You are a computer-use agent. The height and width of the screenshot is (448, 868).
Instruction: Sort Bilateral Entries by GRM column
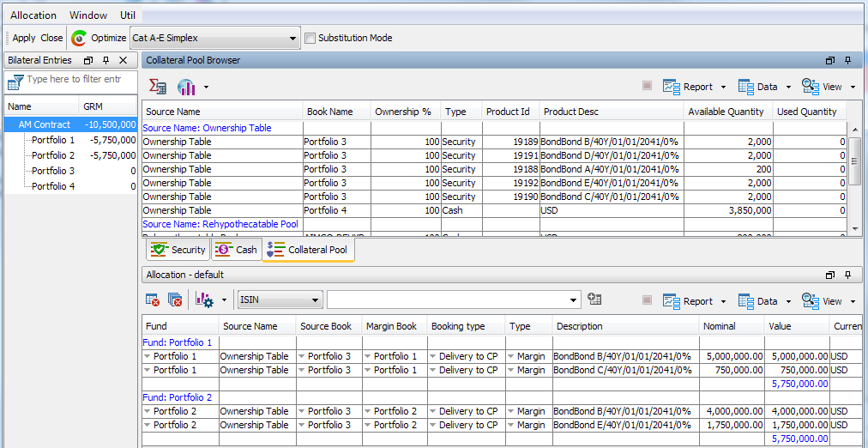tap(108, 107)
